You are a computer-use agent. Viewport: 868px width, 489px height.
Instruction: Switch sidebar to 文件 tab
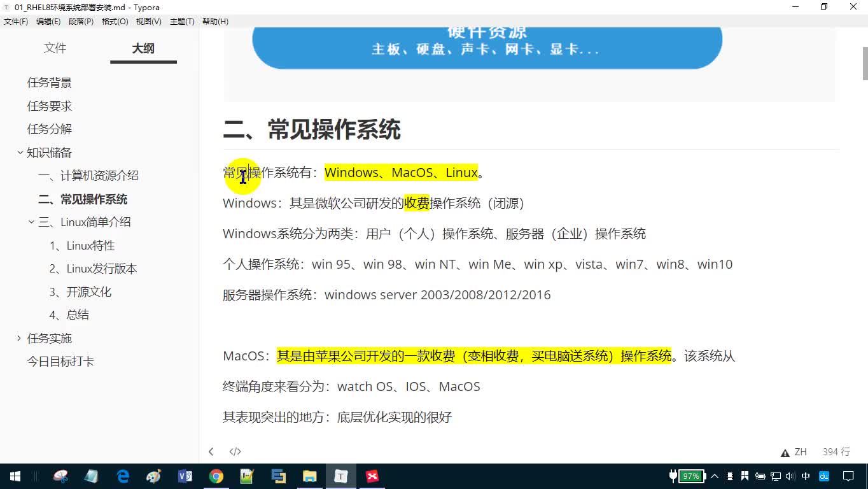(x=55, y=48)
